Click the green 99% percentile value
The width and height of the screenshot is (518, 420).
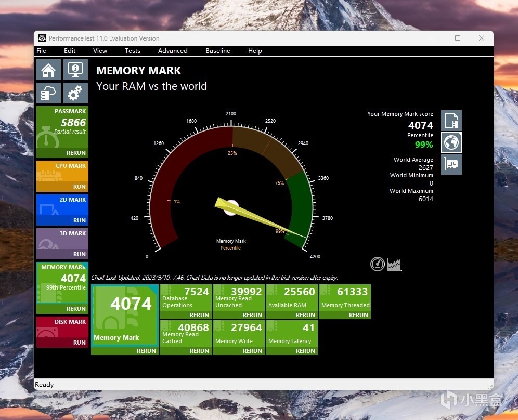tap(424, 145)
